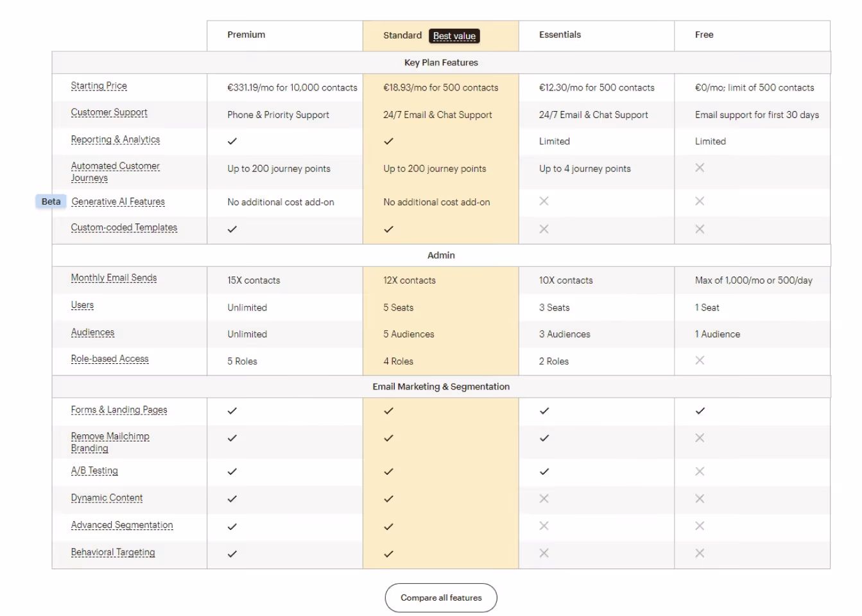862x616 pixels.
Task: Click Premium checkmark for Dynamic Content
Action: point(232,499)
